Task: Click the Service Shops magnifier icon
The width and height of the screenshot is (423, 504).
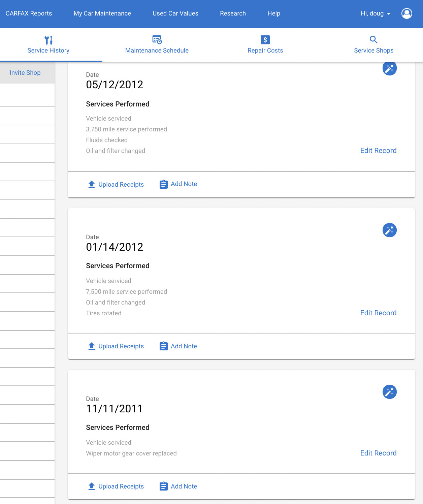Action: [373, 39]
